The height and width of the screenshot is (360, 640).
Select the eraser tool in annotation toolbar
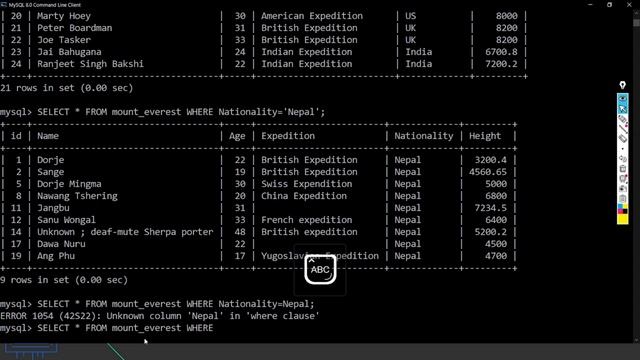pos(622,139)
